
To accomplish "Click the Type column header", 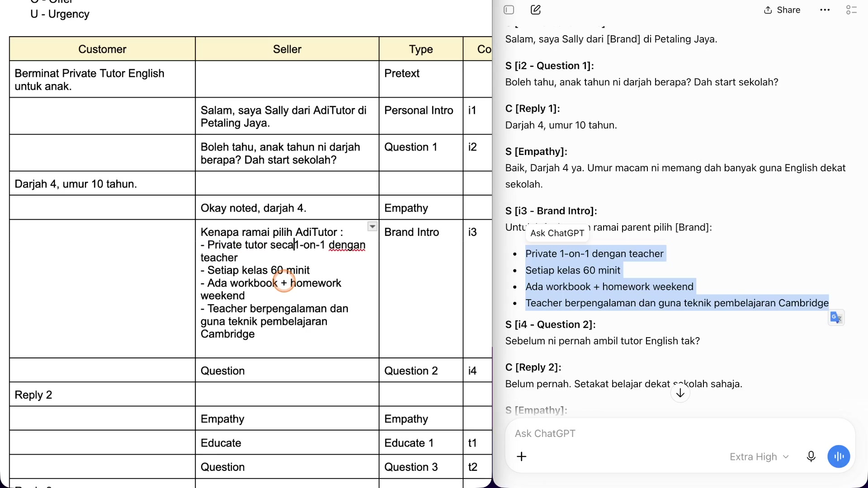I will 421,49.
